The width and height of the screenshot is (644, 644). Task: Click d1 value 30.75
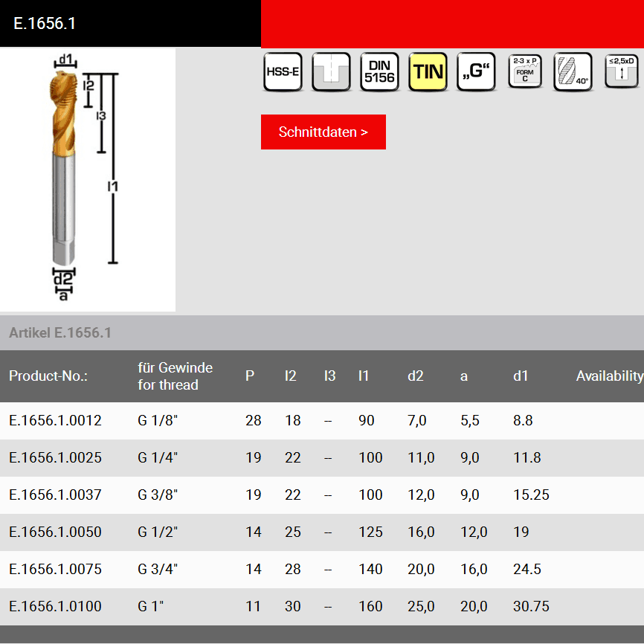[x=531, y=606]
